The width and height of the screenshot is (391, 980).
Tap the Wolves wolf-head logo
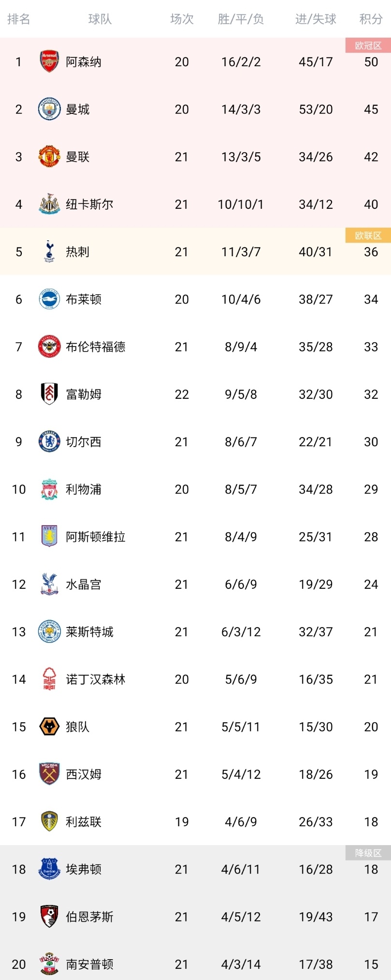[x=49, y=727]
